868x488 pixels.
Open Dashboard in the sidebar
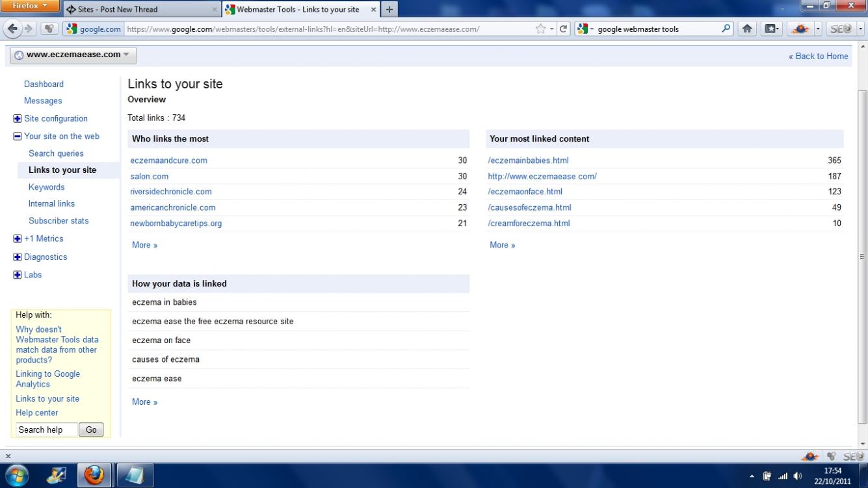[x=44, y=84]
